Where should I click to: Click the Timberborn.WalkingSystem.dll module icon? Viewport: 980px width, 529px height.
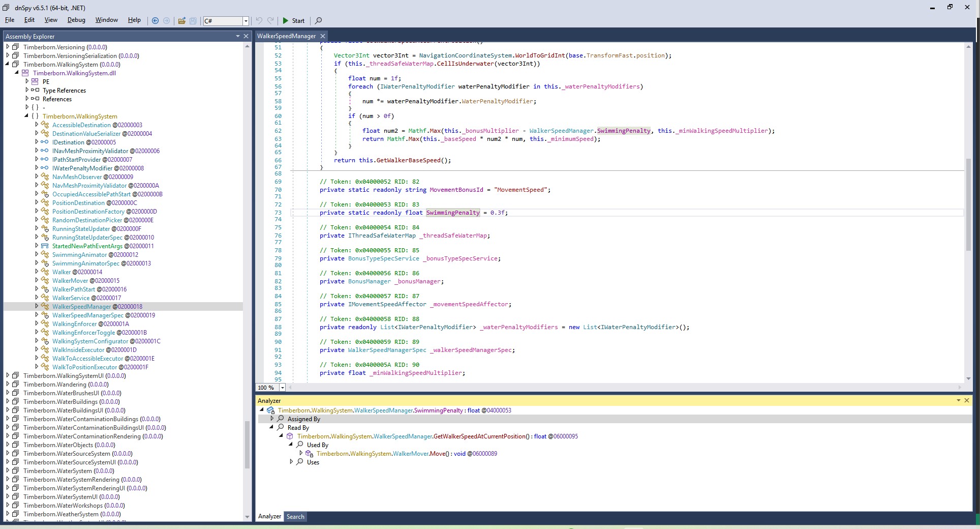tap(25, 73)
